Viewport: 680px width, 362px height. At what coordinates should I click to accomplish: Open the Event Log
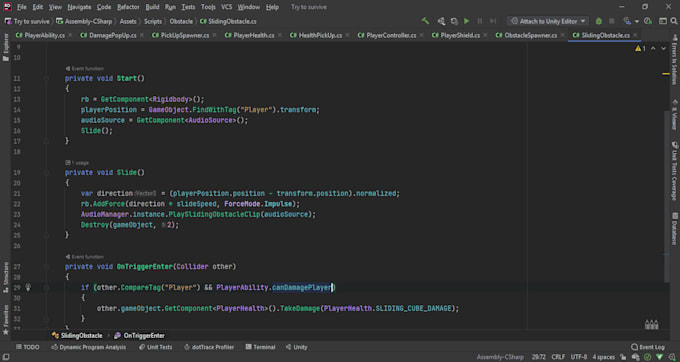(648, 347)
